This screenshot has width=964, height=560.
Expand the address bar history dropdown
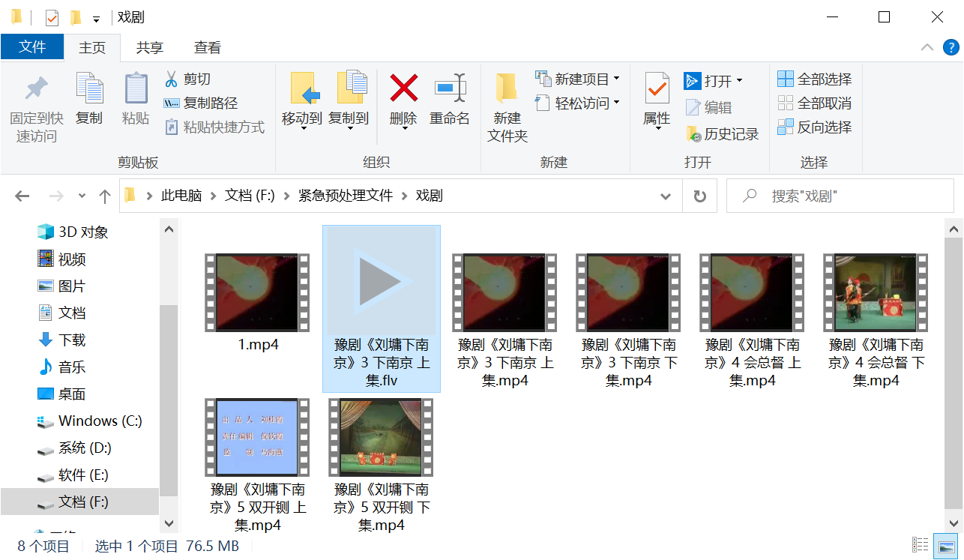(x=666, y=196)
